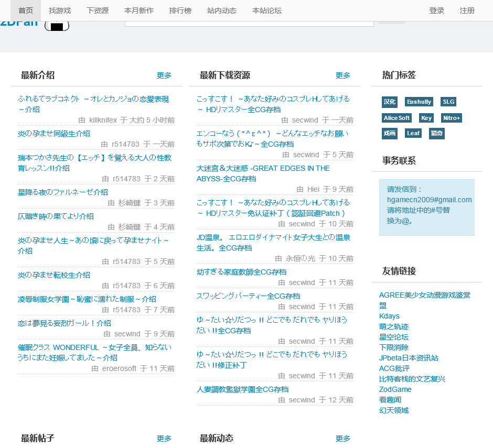493x448 pixels.
Task: Open 催眠クラス WONDERFUL 介绍 article
Action: 94,353
